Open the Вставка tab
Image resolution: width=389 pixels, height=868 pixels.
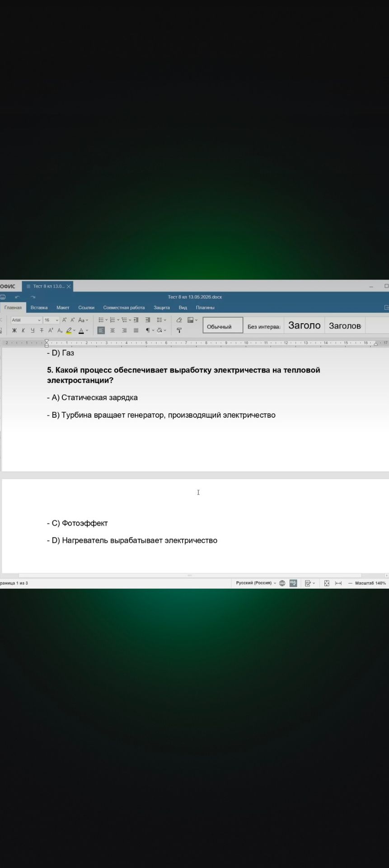tap(39, 307)
